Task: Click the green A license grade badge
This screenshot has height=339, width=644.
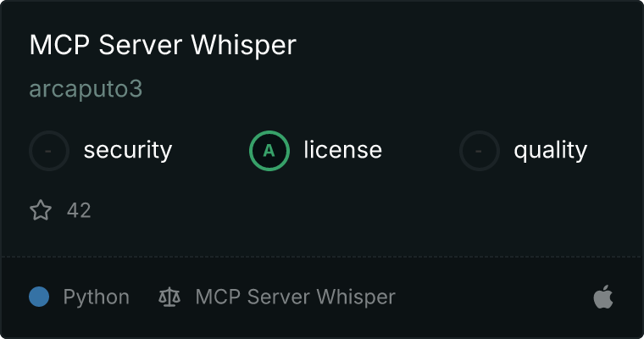Action: point(269,151)
